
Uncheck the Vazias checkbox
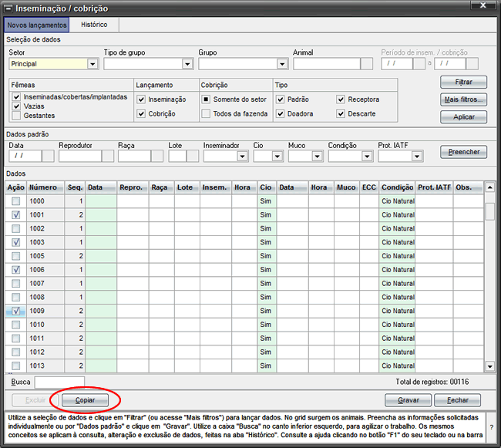(x=16, y=106)
